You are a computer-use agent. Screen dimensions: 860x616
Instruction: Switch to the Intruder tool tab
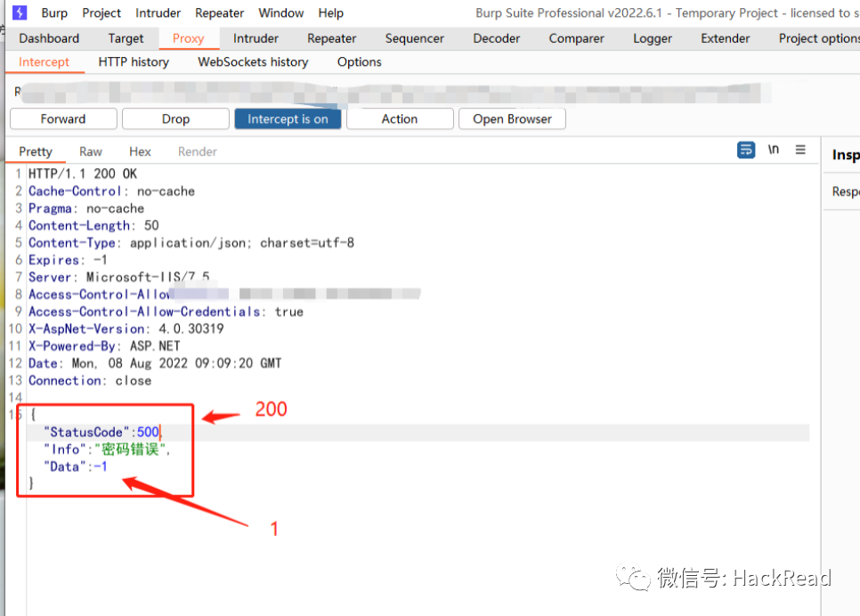[x=256, y=38]
